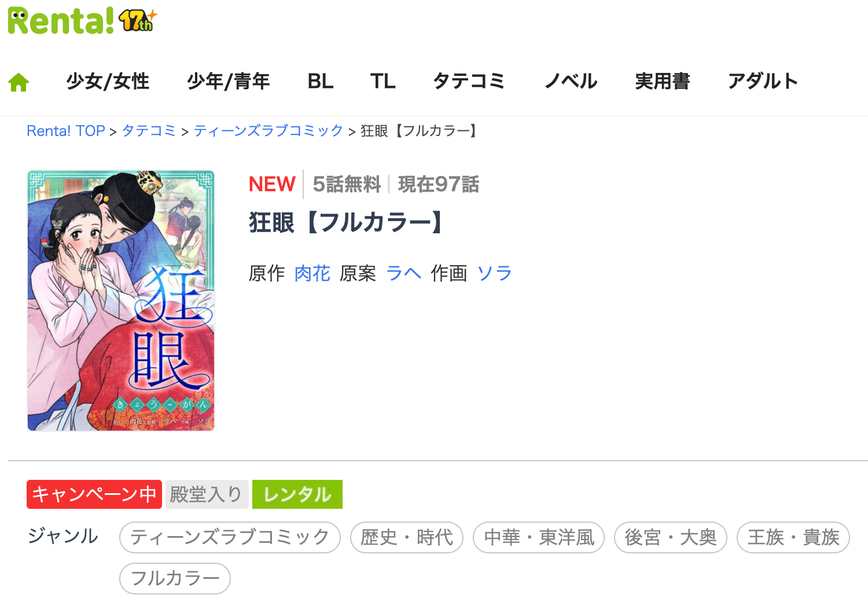View original concept author ラへ
Image resolution: width=868 pixels, height=602 pixels.
403,273
